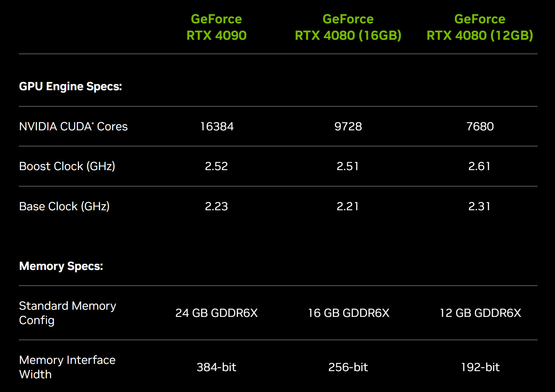
Task: Click the Standard Memory Config label
Action: coord(68,313)
